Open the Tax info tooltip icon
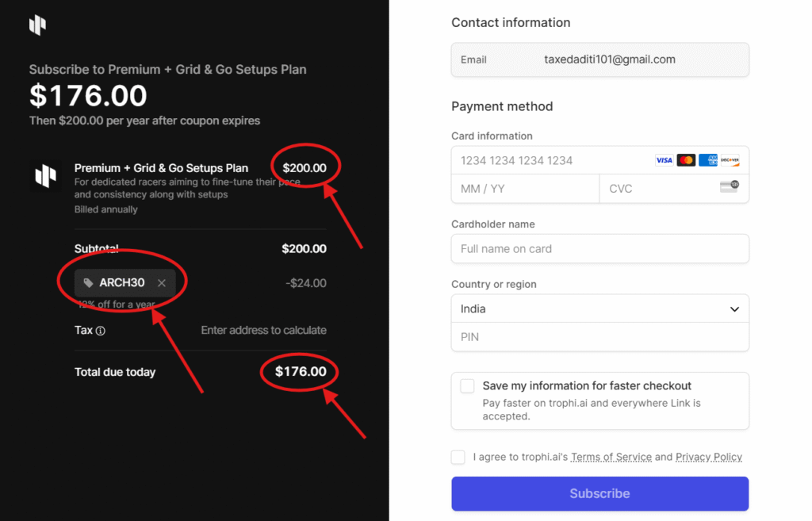Viewport: 812px width, 521px height. [101, 331]
